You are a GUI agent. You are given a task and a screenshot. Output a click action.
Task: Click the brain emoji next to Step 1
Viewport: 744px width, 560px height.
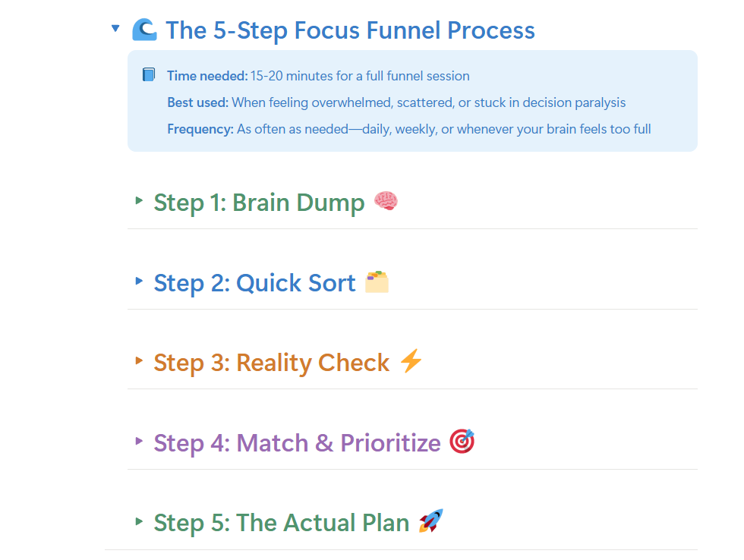tap(387, 201)
